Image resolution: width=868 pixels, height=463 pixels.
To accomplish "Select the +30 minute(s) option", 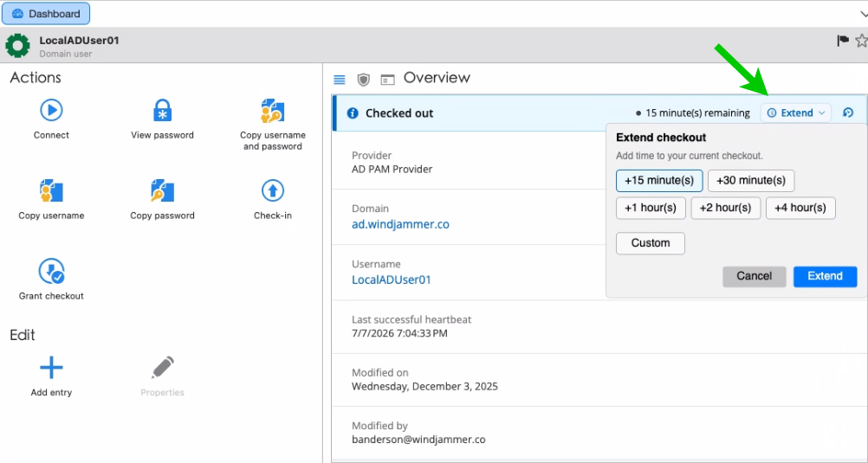I will click(751, 180).
